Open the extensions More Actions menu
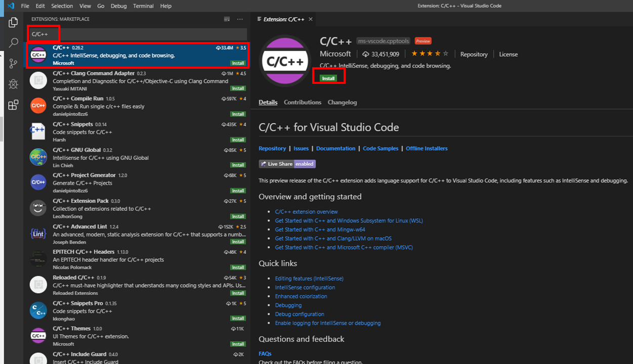 tap(240, 19)
